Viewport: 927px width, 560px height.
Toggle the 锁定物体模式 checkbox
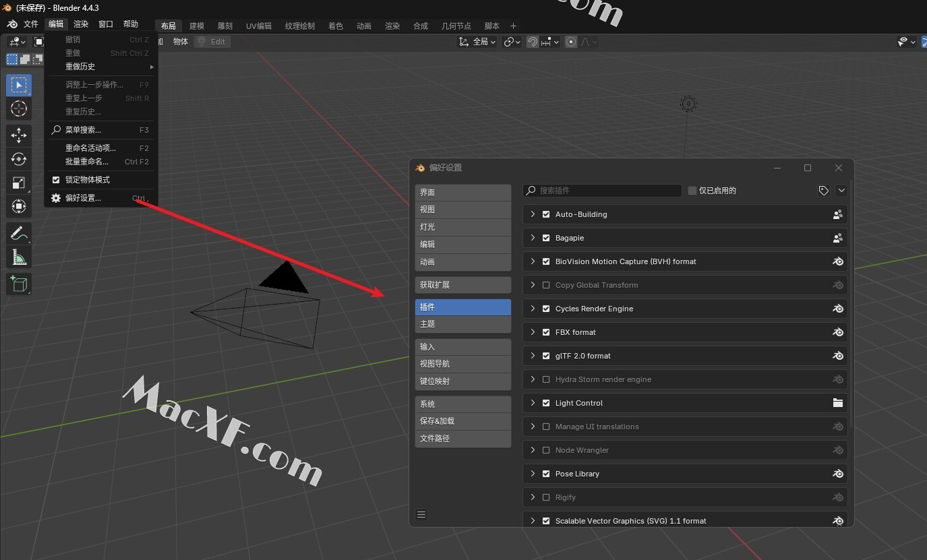56,180
